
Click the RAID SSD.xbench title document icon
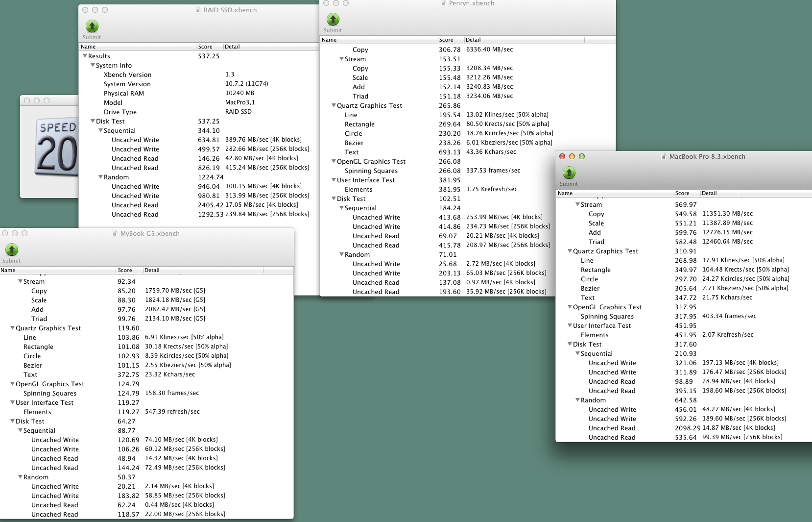(x=198, y=10)
